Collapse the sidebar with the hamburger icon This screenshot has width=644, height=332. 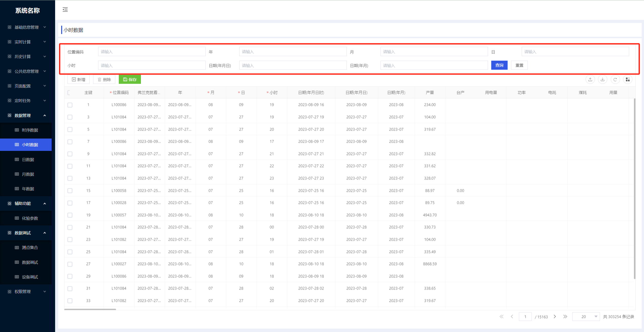point(65,10)
